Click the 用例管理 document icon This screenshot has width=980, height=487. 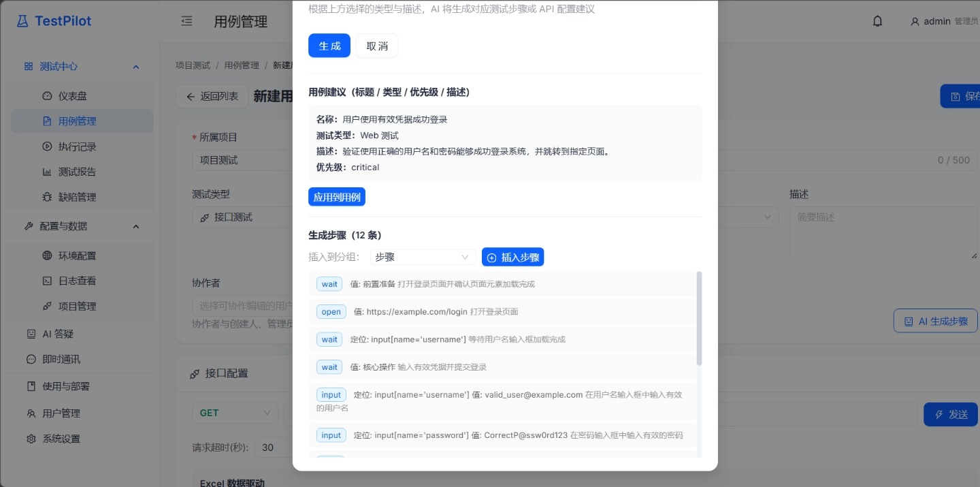tap(47, 121)
